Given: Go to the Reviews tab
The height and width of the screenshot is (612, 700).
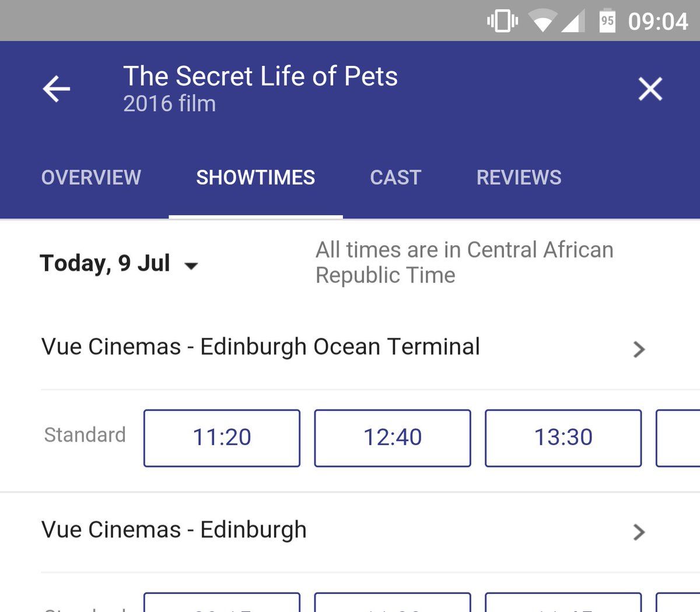Looking at the screenshot, I should 519,177.
